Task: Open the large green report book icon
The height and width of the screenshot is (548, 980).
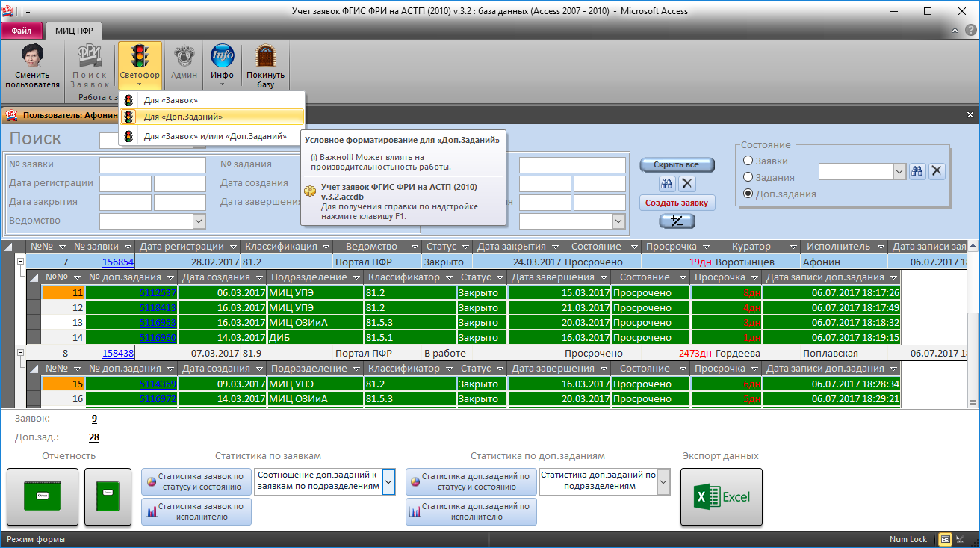Action: pos(43,496)
